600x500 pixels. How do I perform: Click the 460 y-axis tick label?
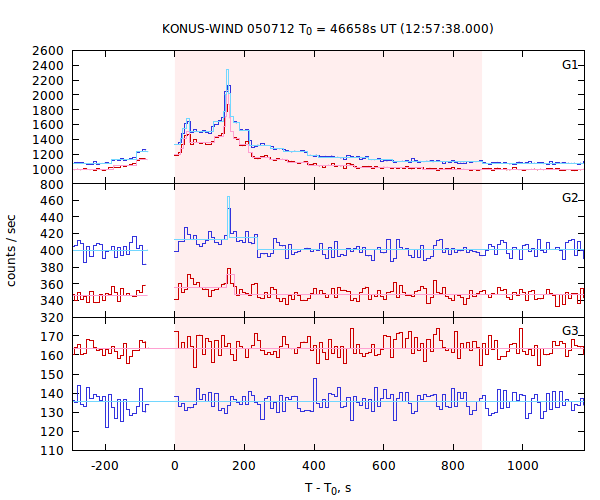[52, 200]
